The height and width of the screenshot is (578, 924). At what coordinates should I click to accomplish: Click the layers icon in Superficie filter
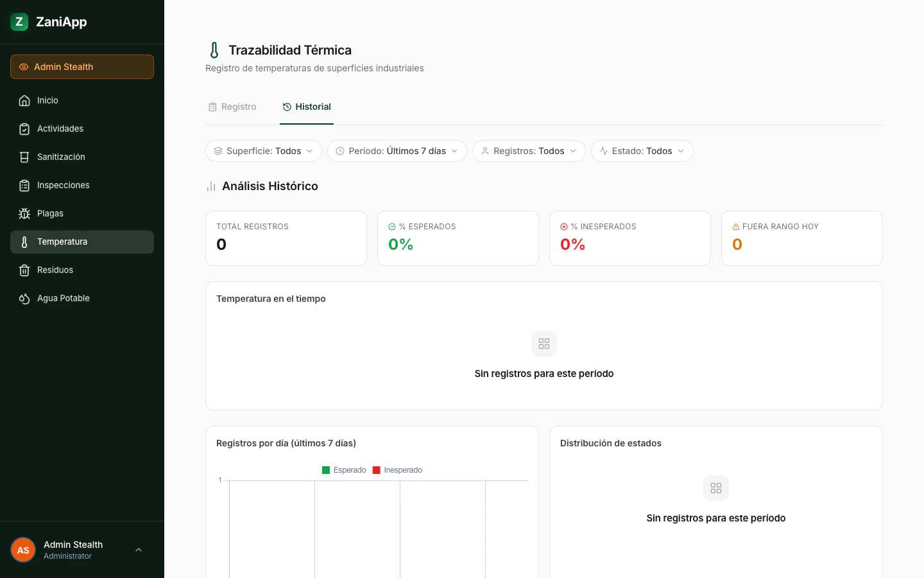point(218,151)
